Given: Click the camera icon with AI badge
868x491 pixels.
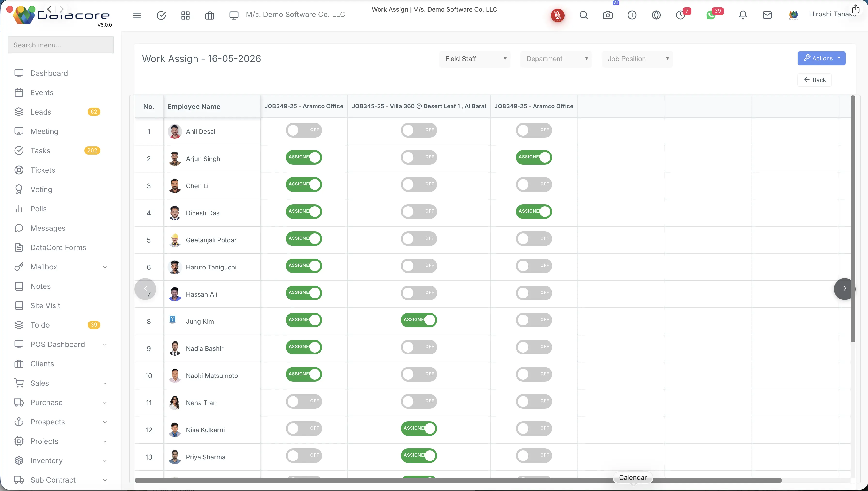Looking at the screenshot, I should 608,15.
